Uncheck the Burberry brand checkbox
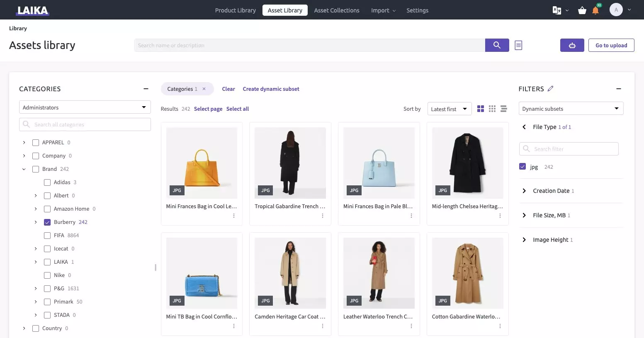 pos(47,222)
